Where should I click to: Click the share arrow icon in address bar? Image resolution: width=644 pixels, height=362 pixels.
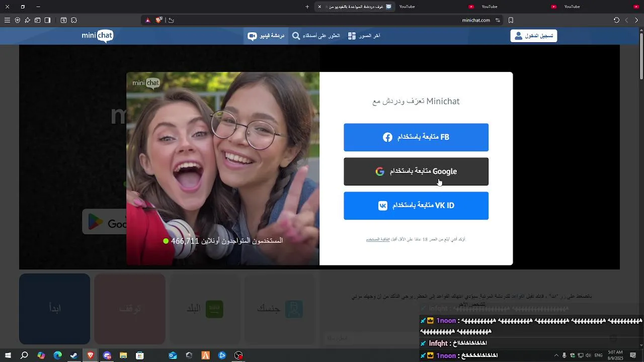pos(171,20)
